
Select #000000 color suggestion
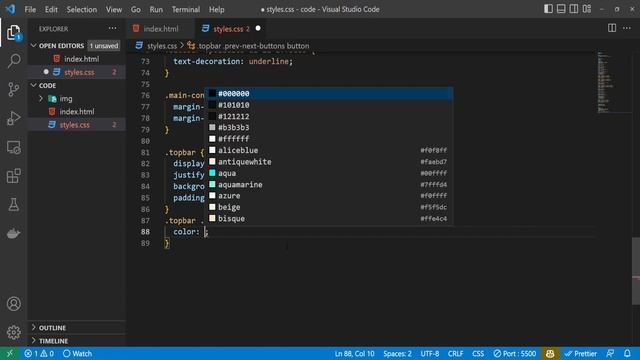pyautogui.click(x=329, y=93)
